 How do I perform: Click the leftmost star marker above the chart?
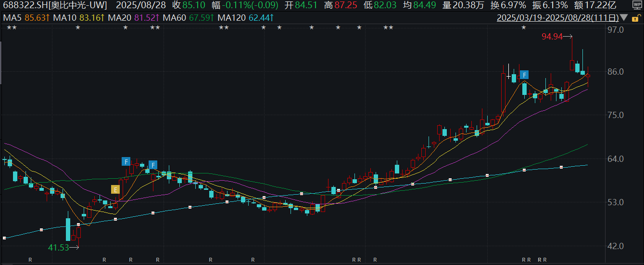(9, 27)
